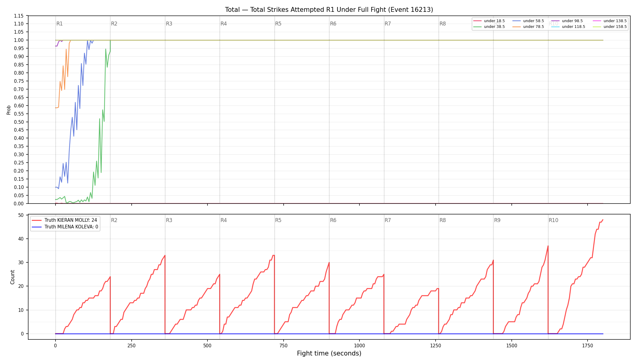Click the 250 tick label on the x-axis

(131, 345)
